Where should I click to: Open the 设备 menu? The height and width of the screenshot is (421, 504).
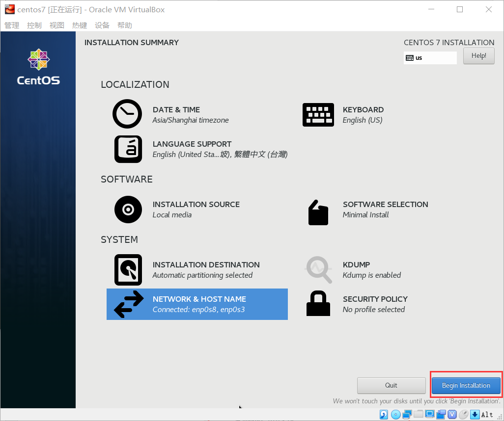[x=102, y=26]
